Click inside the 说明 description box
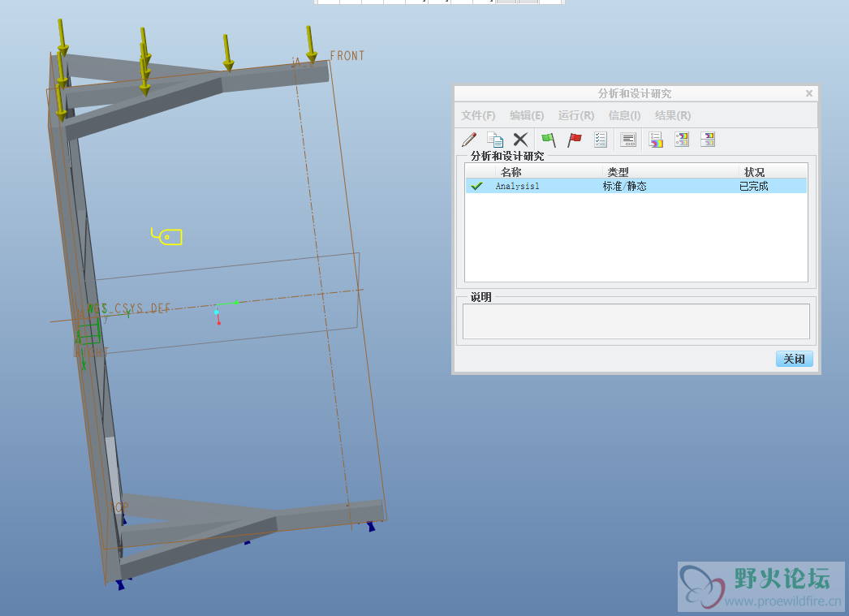This screenshot has width=849, height=616. 636,321
